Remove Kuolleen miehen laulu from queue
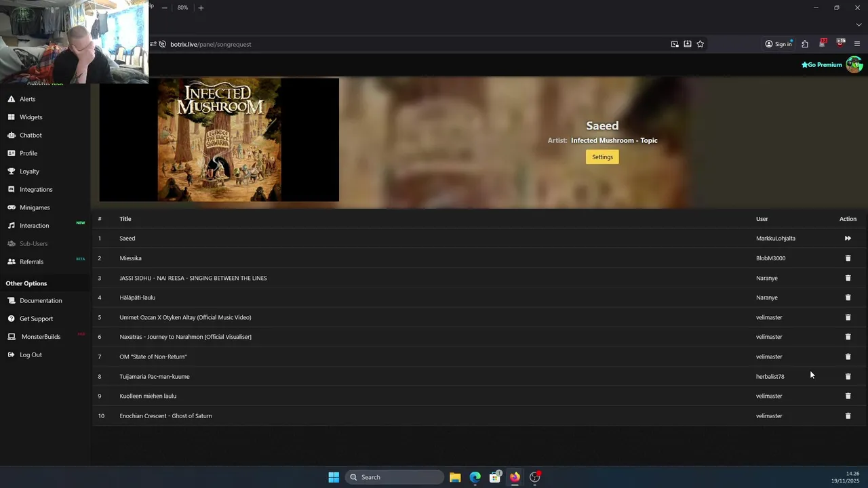Image resolution: width=868 pixels, height=488 pixels. pyautogui.click(x=848, y=396)
